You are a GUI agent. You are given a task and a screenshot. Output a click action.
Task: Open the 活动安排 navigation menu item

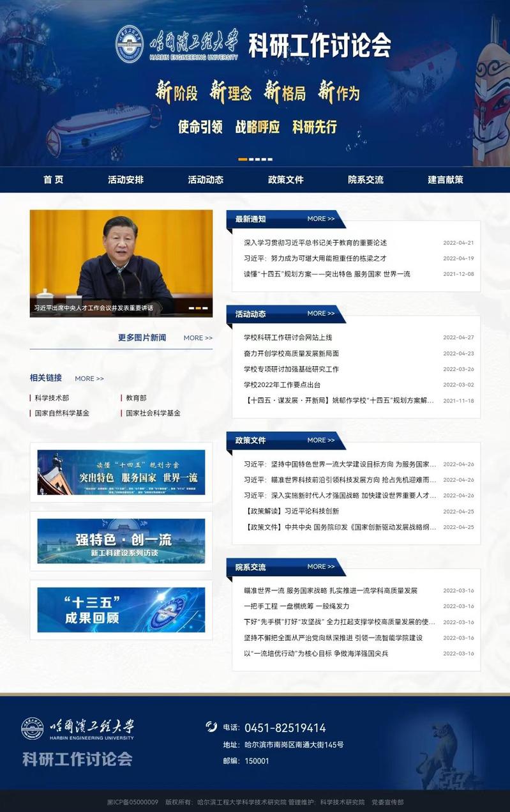coord(126,180)
